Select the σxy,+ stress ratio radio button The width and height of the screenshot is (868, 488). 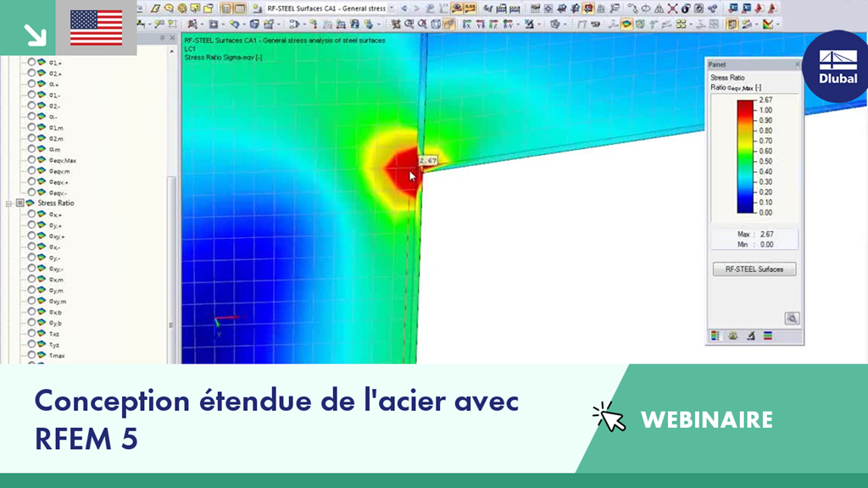click(x=31, y=236)
